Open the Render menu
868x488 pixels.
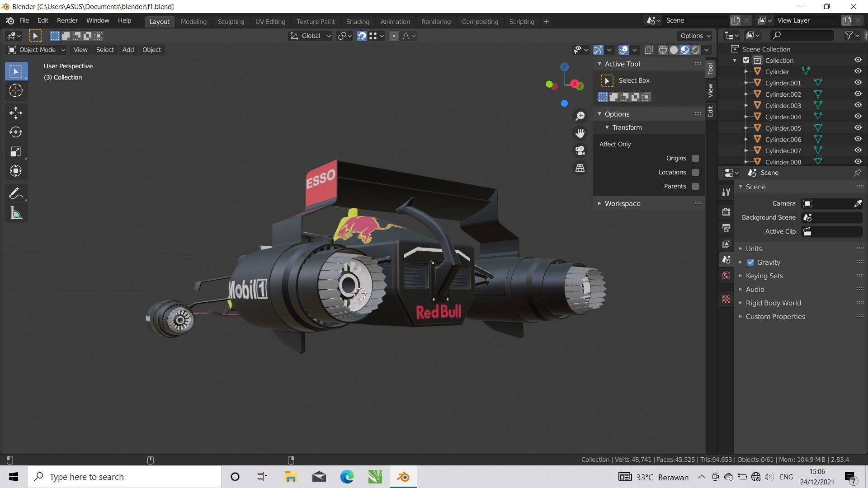click(67, 21)
